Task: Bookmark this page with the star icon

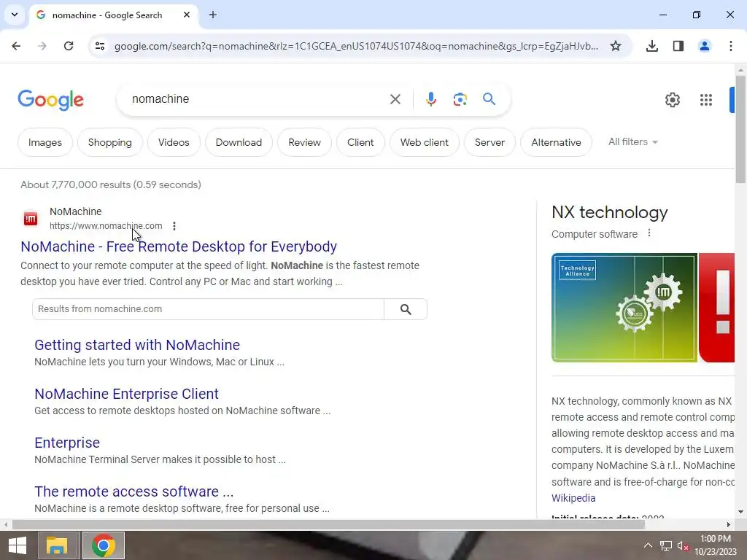Action: [616, 46]
